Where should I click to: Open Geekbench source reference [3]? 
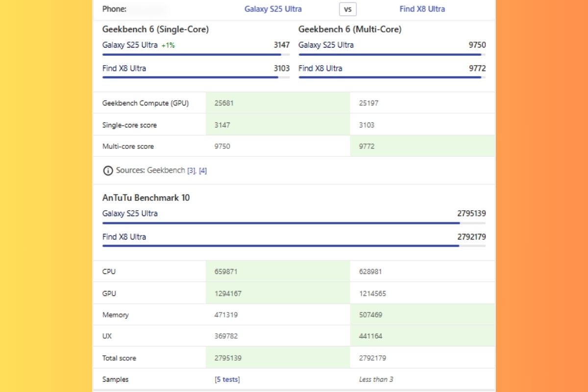(192, 171)
